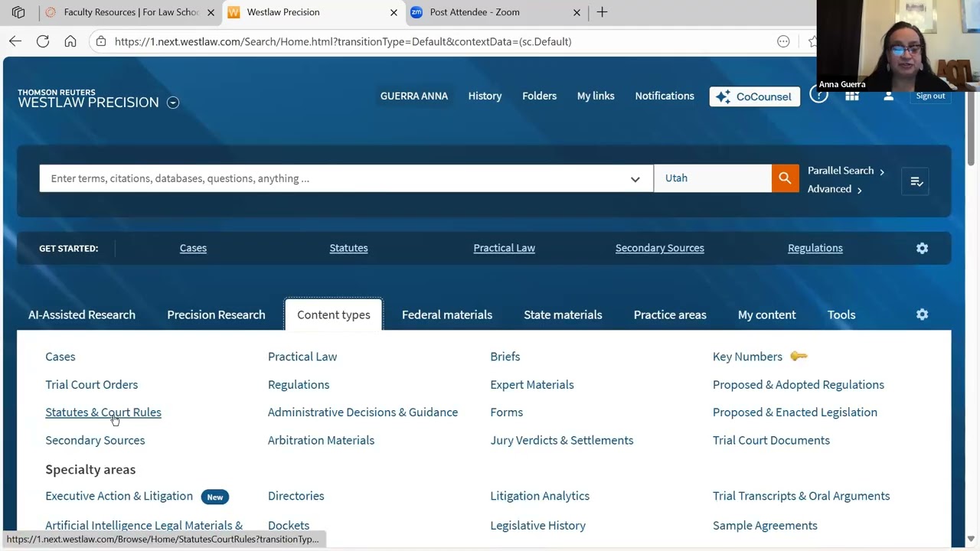Select the Content types tab
Screen dimensions: 980x551
point(334,315)
